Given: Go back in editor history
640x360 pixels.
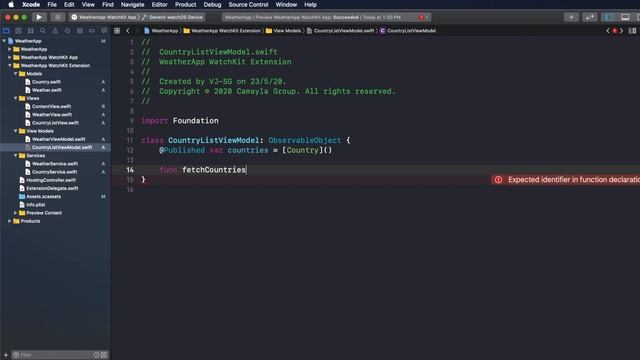Looking at the screenshot, I should (x=128, y=31).
